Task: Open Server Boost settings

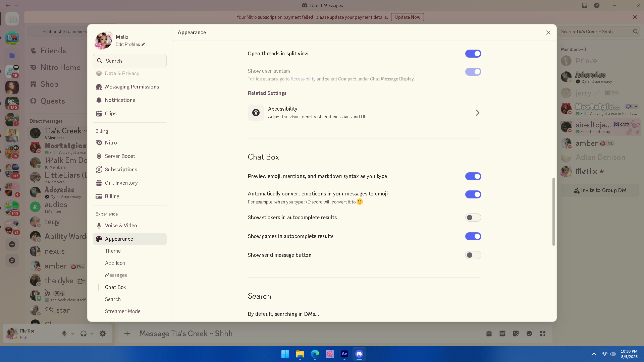Action: (x=130, y=156)
